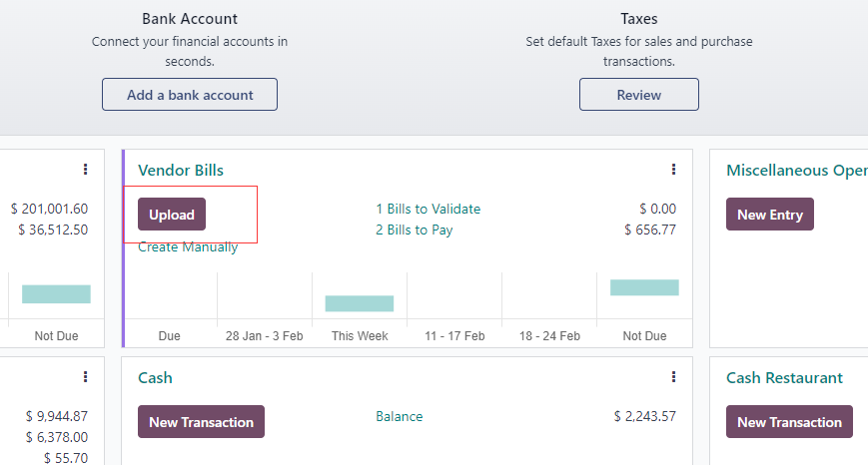This screenshot has height=465, width=868.
Task: Open the Cash Restaurant journal title
Action: (x=784, y=377)
